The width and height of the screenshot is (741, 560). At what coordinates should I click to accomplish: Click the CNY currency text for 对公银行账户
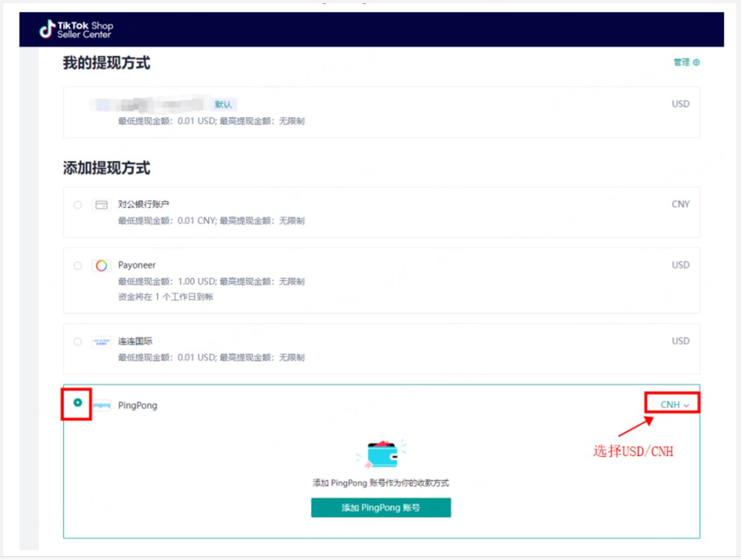[680, 204]
